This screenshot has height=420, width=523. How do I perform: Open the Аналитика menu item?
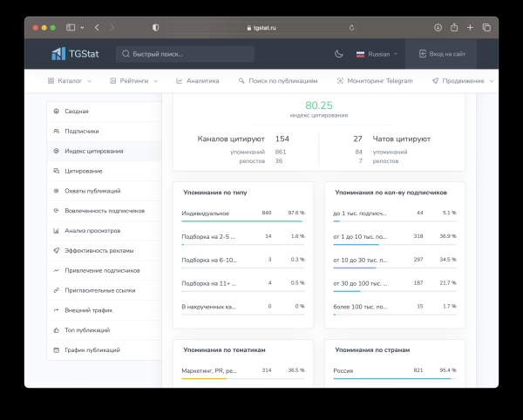(197, 81)
